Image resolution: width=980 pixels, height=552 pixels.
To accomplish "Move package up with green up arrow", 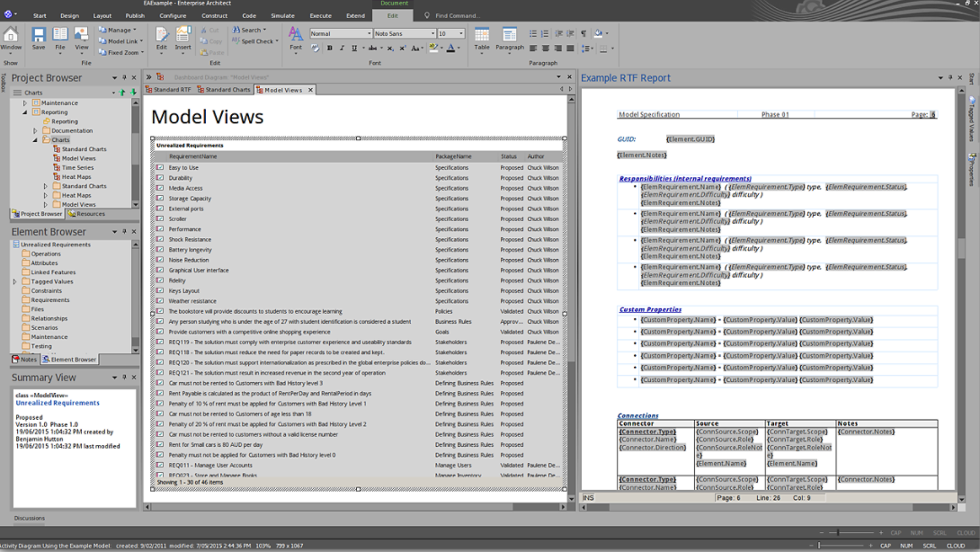I will pyautogui.click(x=123, y=93).
